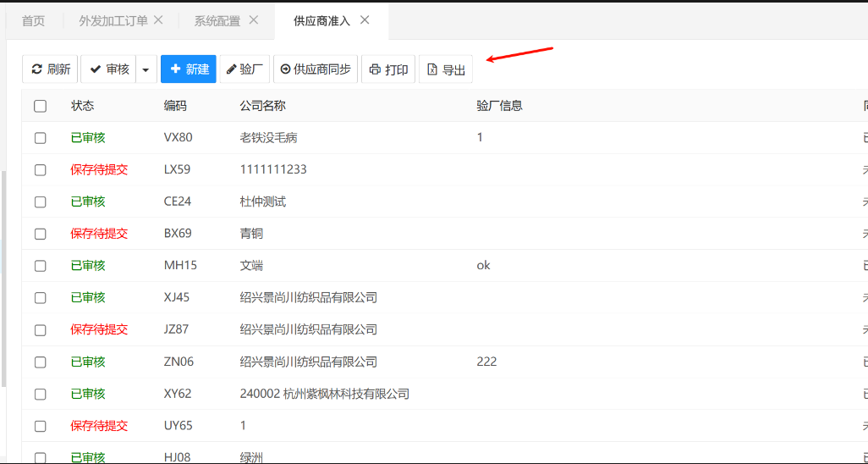Click the 编码 column header
Viewport: 868px width, 464px height.
(175, 106)
